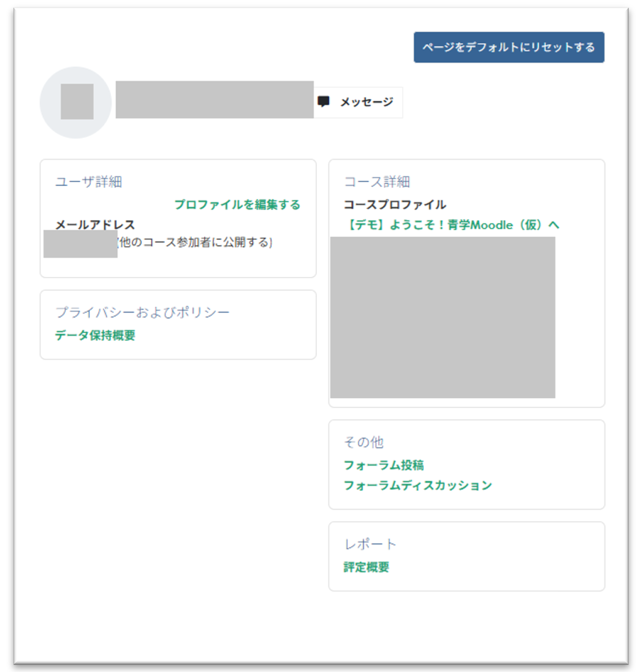Viewport: 639px width, 672px height.
Task: Click the circular user avatar image
Action: click(x=76, y=103)
